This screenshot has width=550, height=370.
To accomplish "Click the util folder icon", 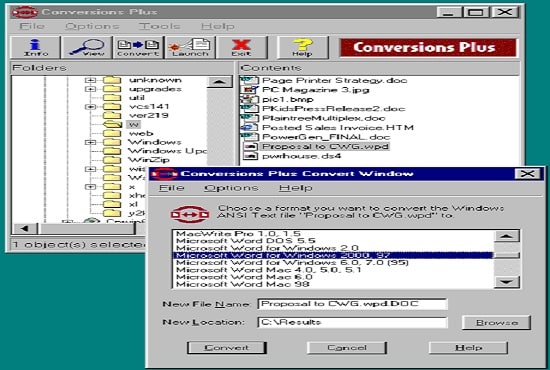I will pos(112,98).
